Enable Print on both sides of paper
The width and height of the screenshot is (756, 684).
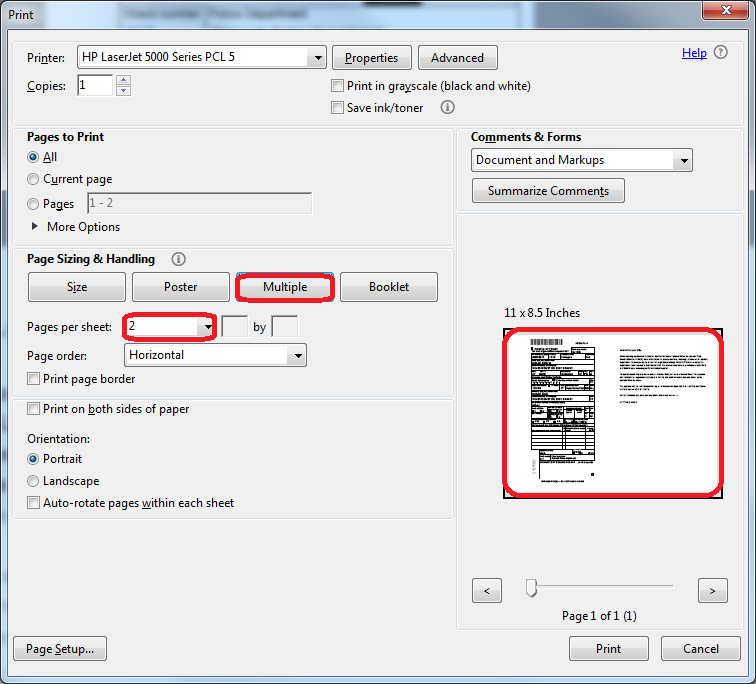tap(34, 409)
